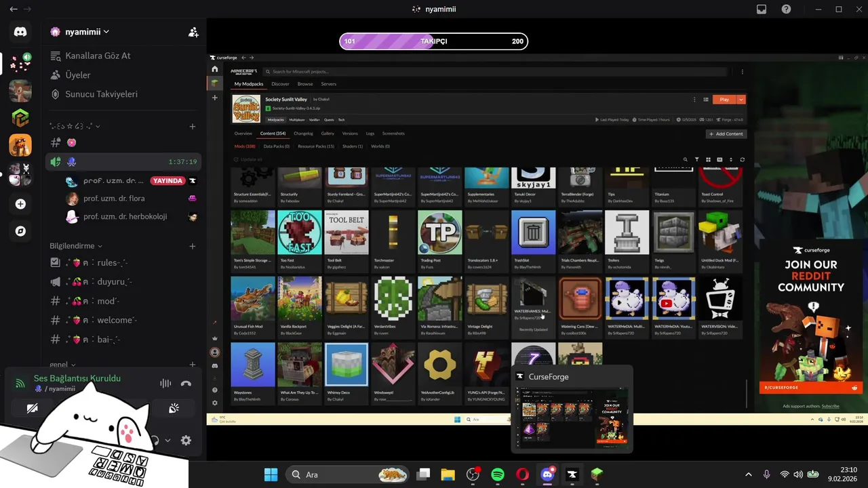Click the CurseForge home icon in streamed window

coord(215,69)
